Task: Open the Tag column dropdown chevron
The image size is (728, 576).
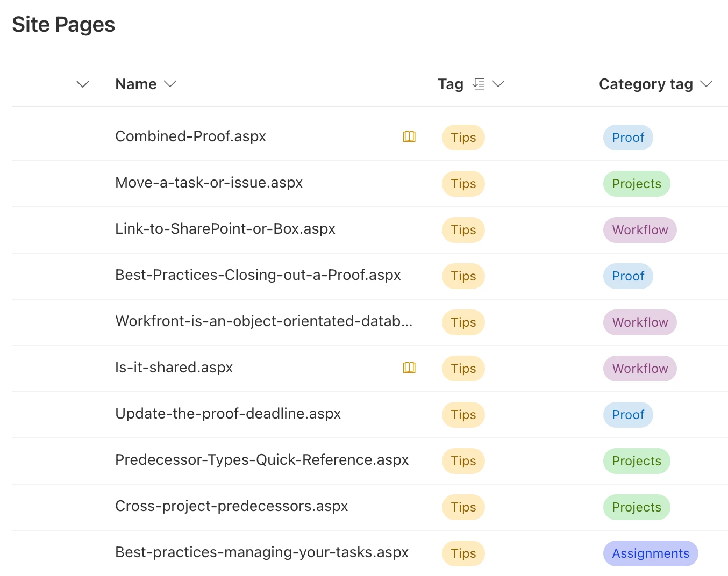Action: 498,84
